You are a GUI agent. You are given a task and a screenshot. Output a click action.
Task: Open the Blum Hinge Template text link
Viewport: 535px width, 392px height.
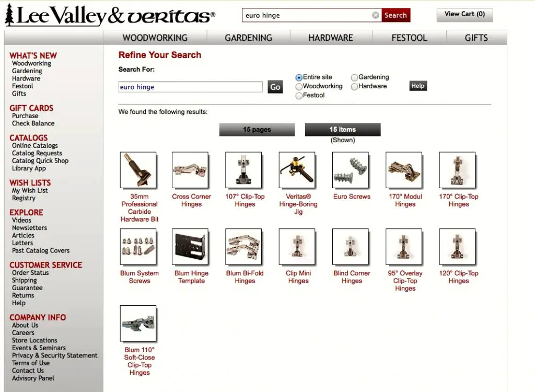pyautogui.click(x=191, y=277)
